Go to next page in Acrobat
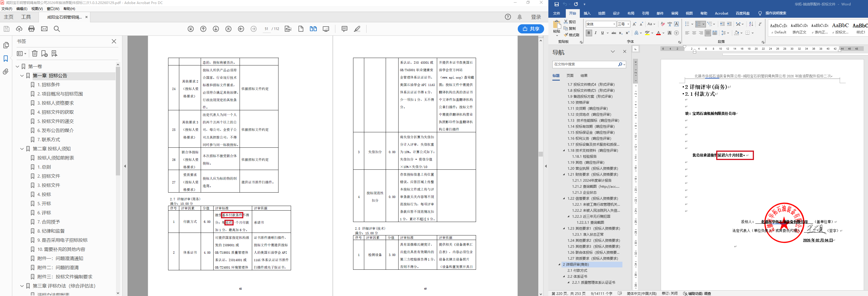868x296 pixels. (x=216, y=29)
